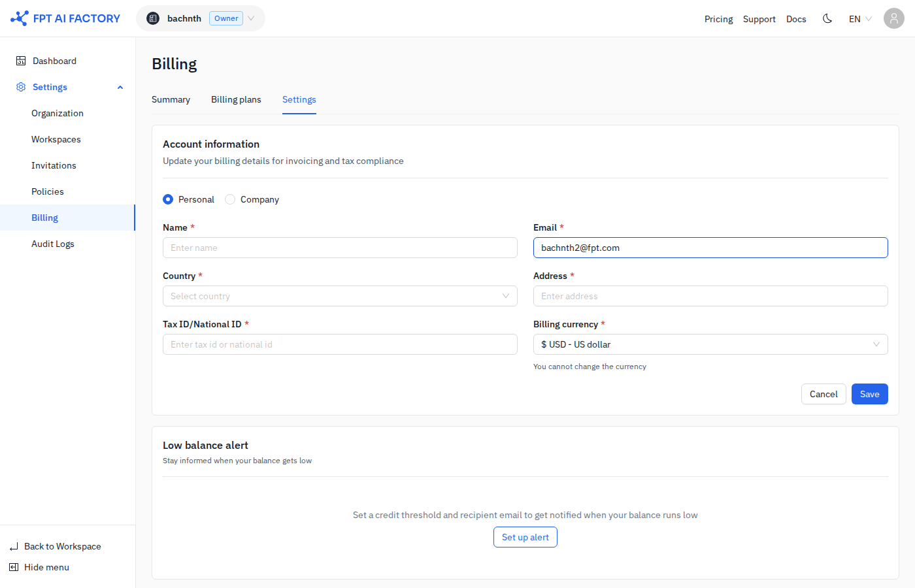
Task: Switch to the Summary tab
Action: pyautogui.click(x=171, y=99)
